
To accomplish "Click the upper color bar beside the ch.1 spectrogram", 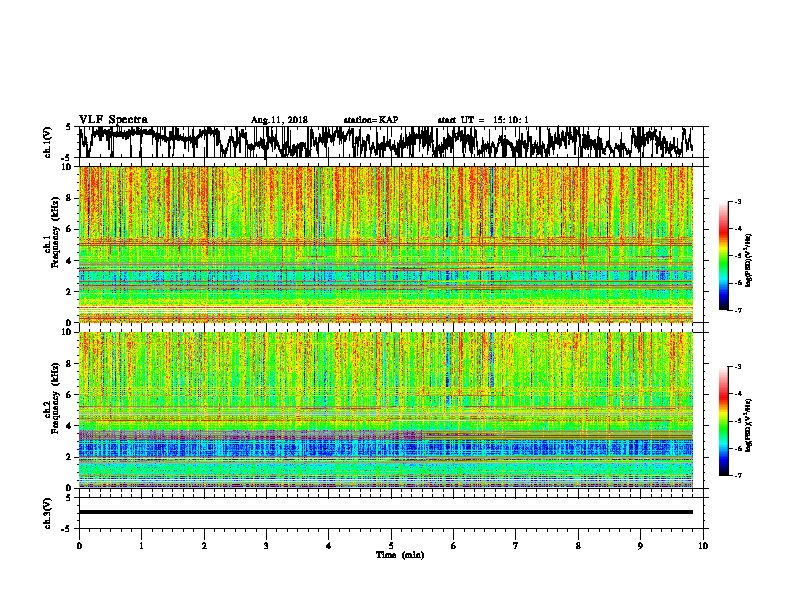I will [x=723, y=255].
